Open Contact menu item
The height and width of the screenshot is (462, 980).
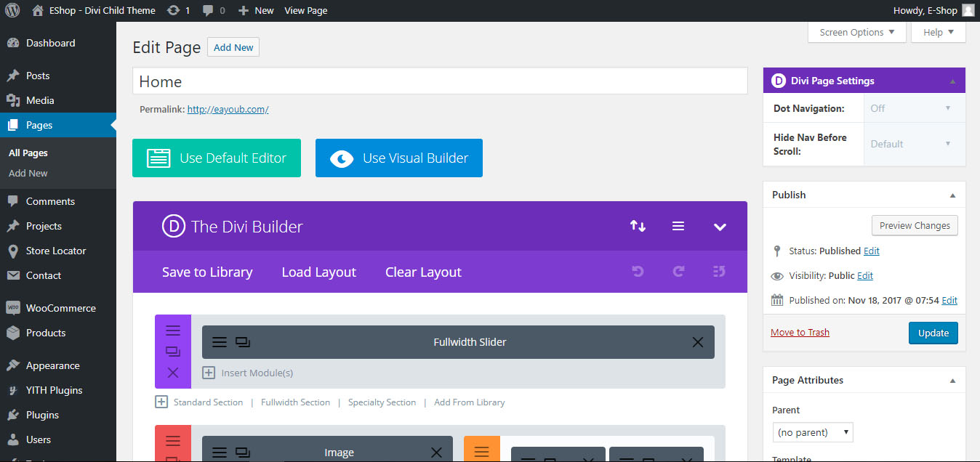pos(58,275)
